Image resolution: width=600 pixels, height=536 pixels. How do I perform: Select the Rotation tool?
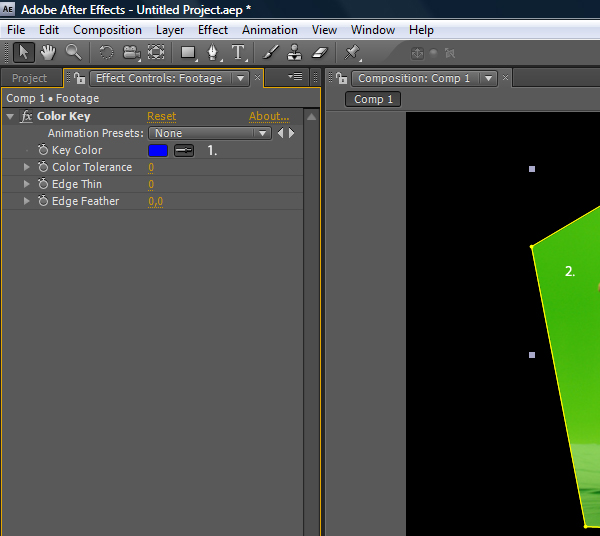106,52
